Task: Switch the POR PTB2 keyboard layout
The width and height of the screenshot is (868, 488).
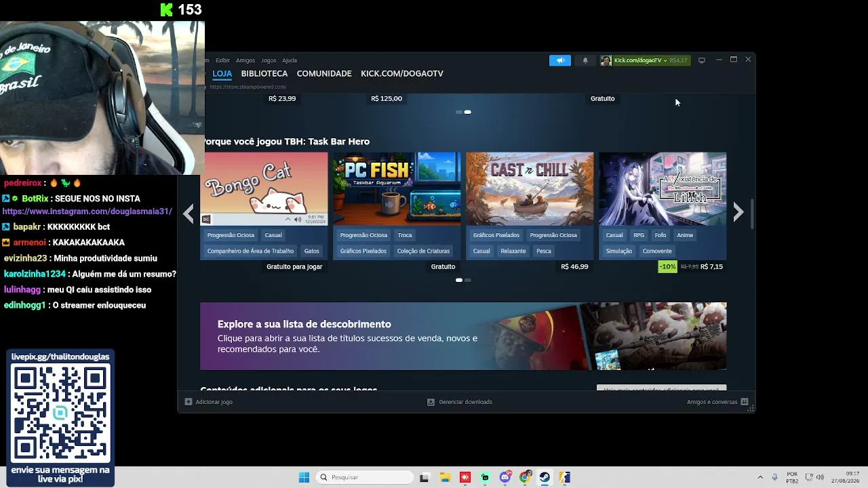Action: [792, 477]
